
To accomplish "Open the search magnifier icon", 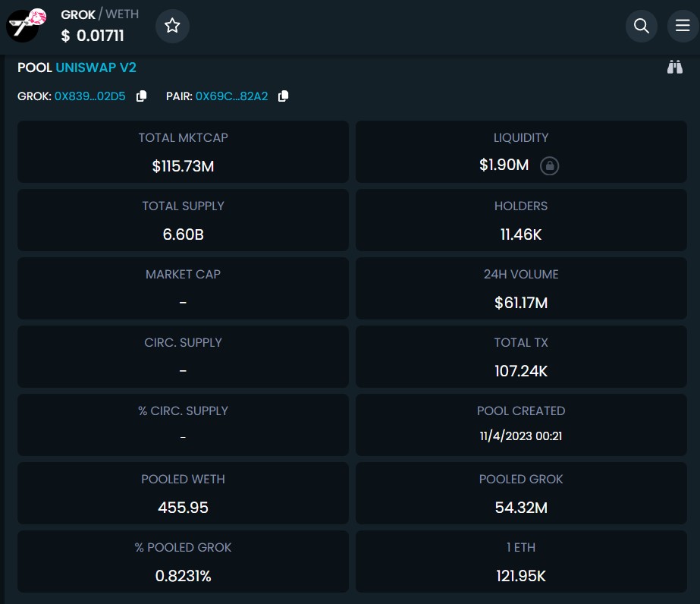I will [641, 26].
